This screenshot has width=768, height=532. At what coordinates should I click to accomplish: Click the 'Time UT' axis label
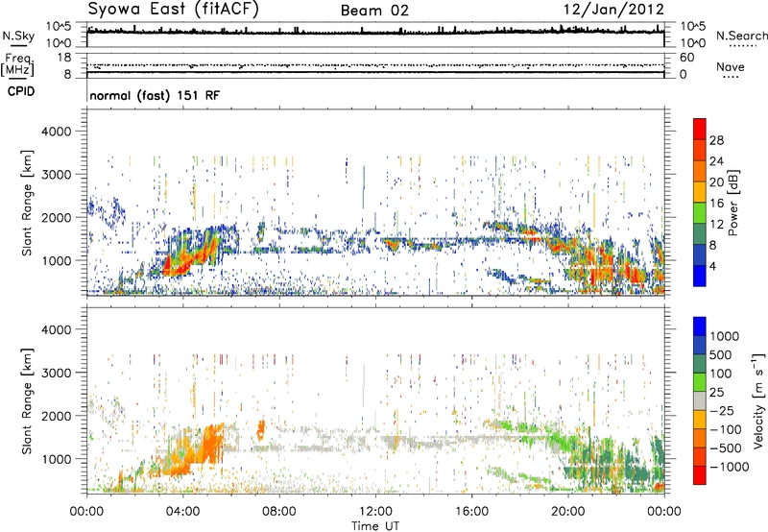coord(375,526)
